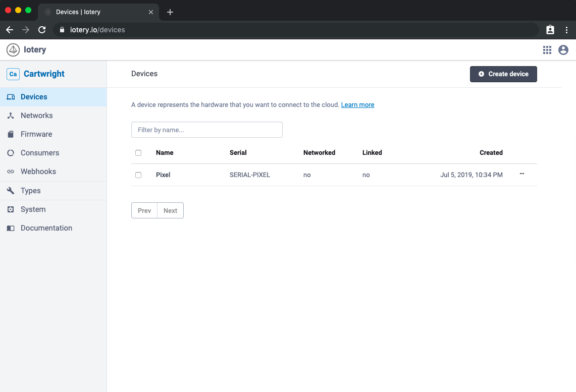Toggle the select-all devices checkbox
Viewport: 576px width, 392px height.
pos(138,153)
